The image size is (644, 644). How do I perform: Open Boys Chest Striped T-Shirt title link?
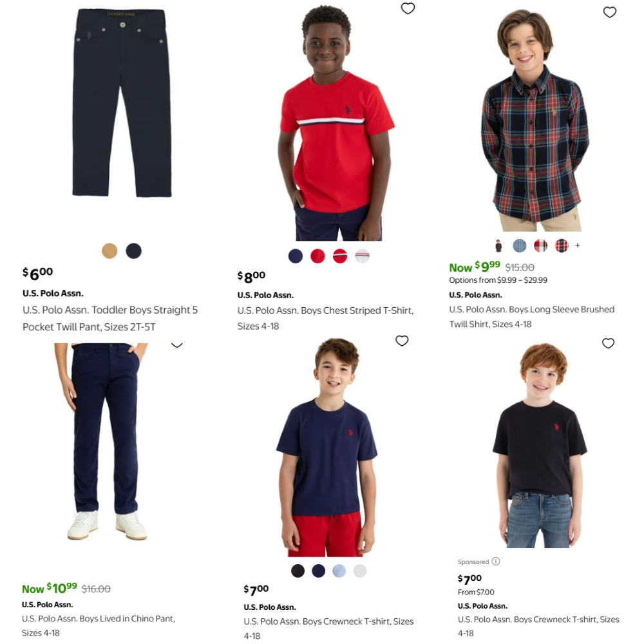pyautogui.click(x=326, y=318)
